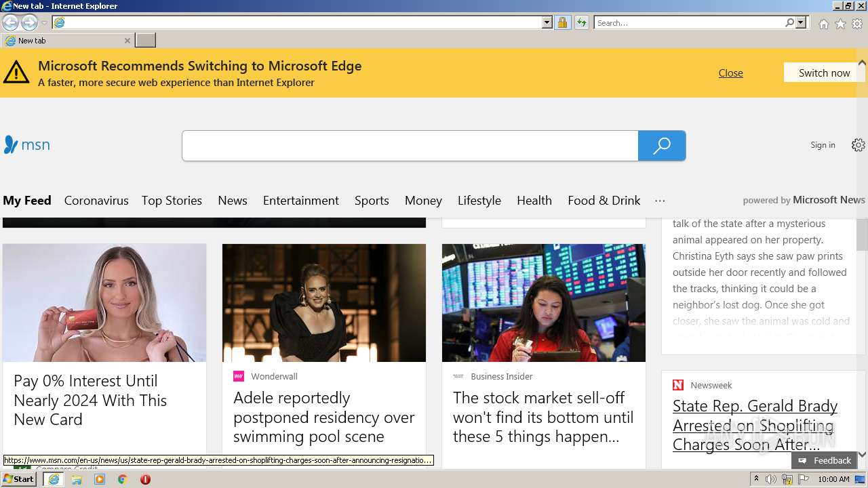This screenshot has width=868, height=488.
Task: Open the credit card ad thumbnail image
Action: pyautogui.click(x=104, y=303)
